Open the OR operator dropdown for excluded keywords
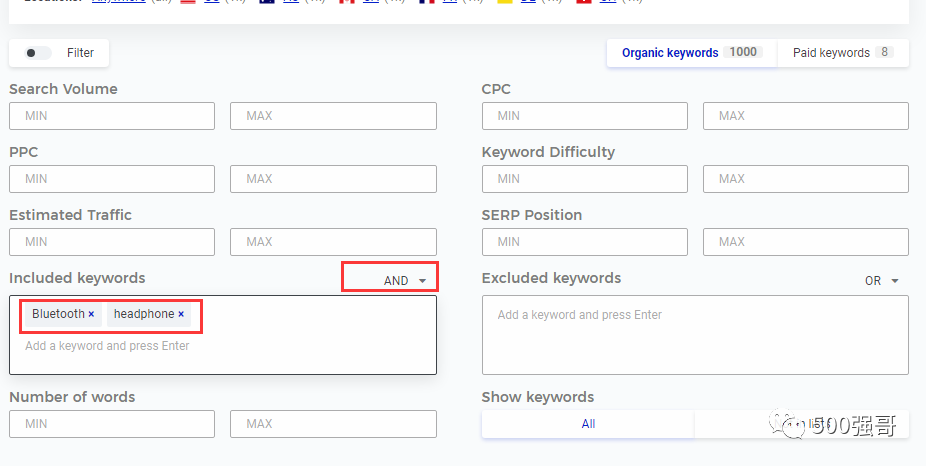This screenshot has width=926, height=466. pyautogui.click(x=881, y=281)
